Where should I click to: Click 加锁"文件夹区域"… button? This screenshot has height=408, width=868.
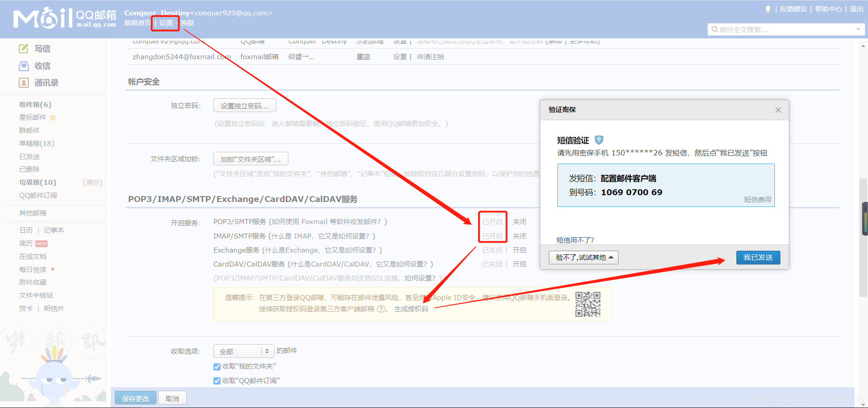coord(251,159)
